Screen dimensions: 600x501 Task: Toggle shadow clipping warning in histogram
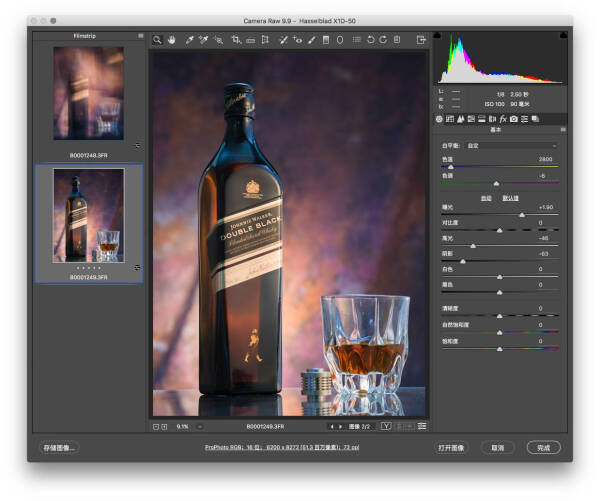437,36
